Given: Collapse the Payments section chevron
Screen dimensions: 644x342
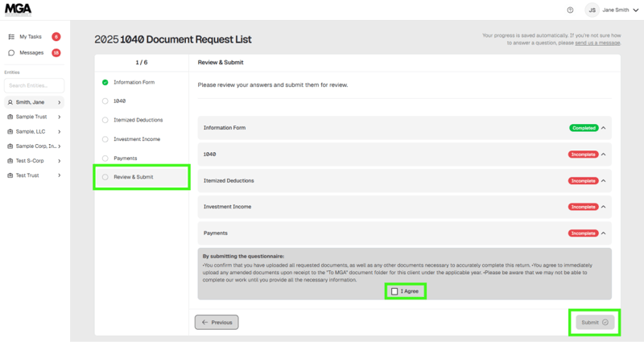Looking at the screenshot, I should click(x=603, y=233).
